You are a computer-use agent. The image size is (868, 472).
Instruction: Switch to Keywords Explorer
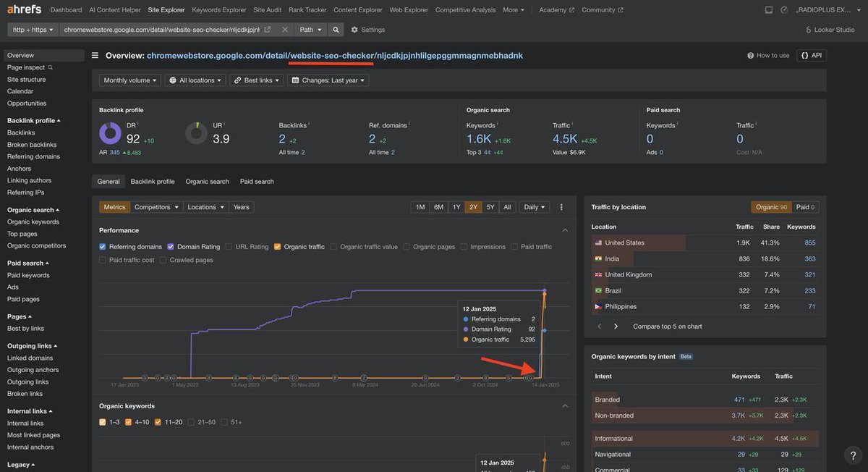pos(219,10)
